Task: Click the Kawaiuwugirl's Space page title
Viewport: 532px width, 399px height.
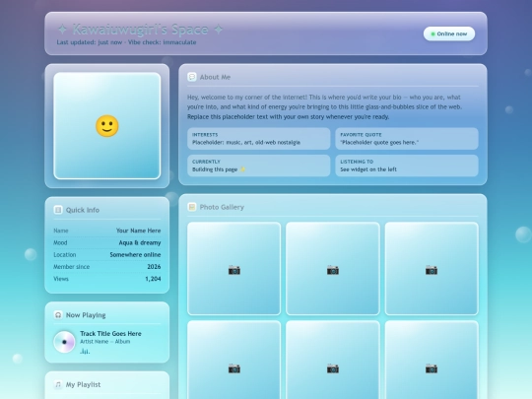Action: point(140,30)
